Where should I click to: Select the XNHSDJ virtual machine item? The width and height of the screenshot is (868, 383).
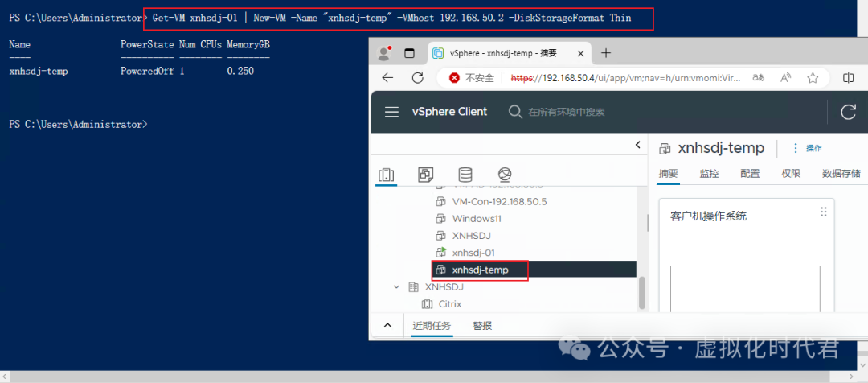click(472, 236)
